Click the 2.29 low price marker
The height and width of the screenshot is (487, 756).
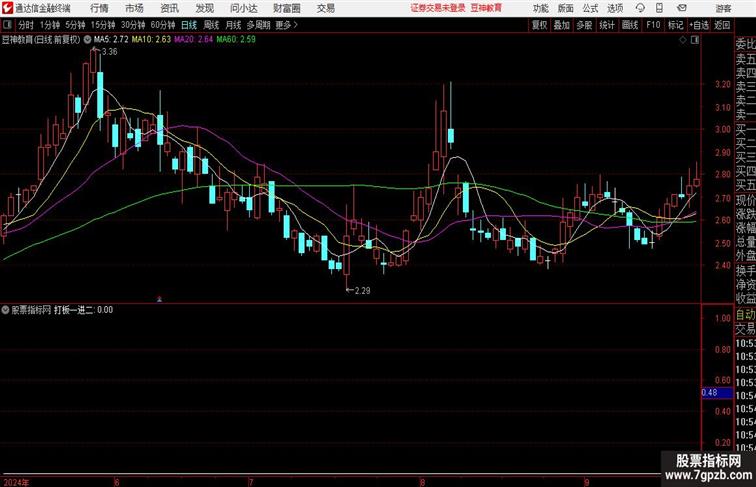[362, 291]
